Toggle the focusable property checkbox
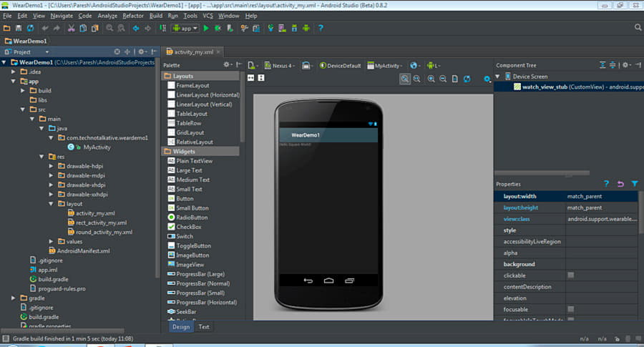 [x=570, y=310]
